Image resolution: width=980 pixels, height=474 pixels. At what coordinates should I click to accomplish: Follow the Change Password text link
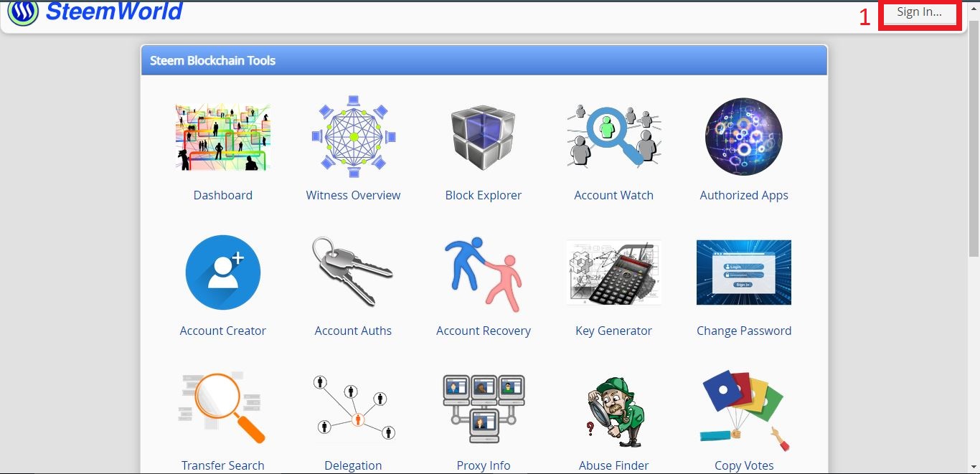coord(744,331)
